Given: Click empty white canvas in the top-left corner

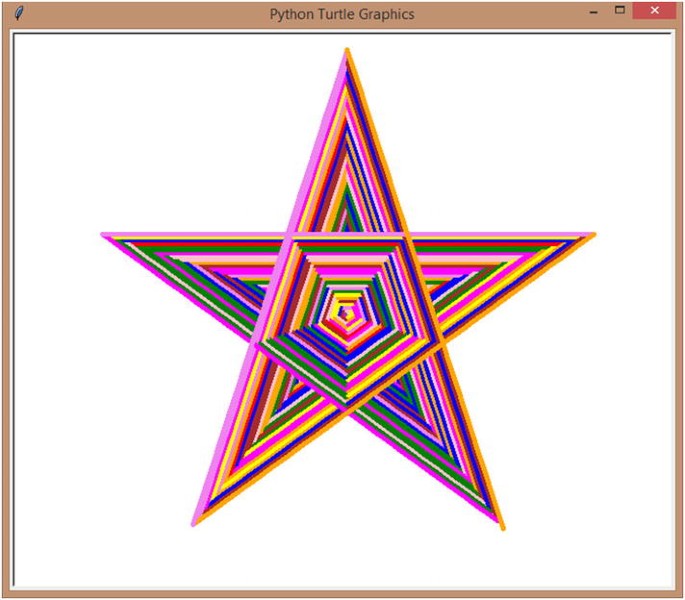Looking at the screenshot, I should coord(60,80).
